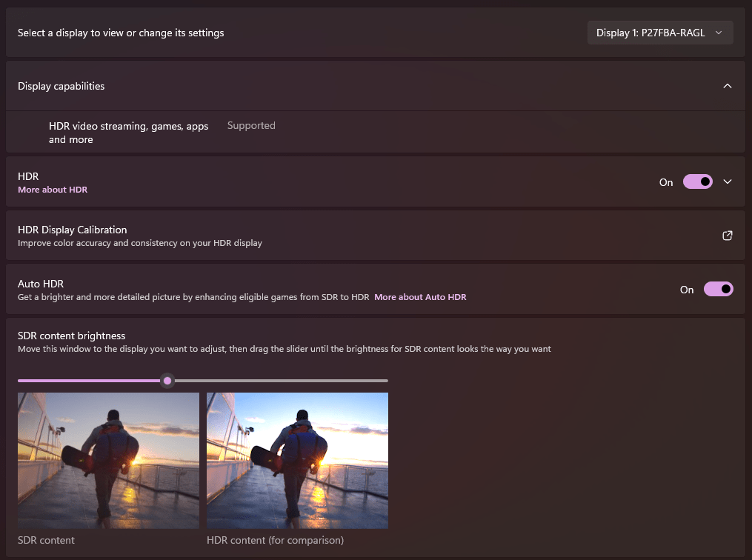Select the HDR content comparison preview image

click(x=297, y=460)
